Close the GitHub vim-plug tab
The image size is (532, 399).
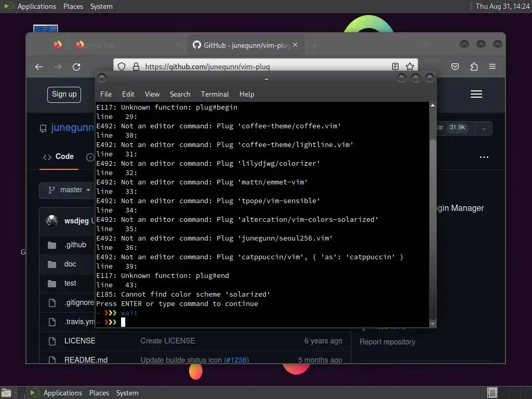coord(295,45)
